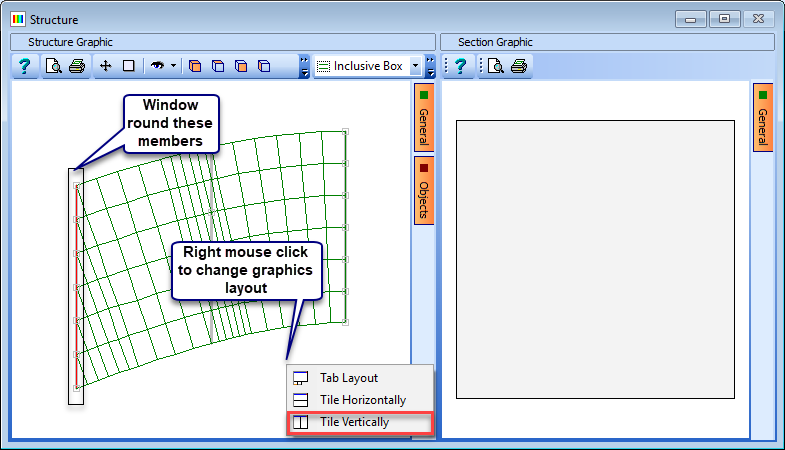The image size is (785, 450).
Task: Open print preview in Structure Graphic toolbar
Action: pyautogui.click(x=53, y=66)
